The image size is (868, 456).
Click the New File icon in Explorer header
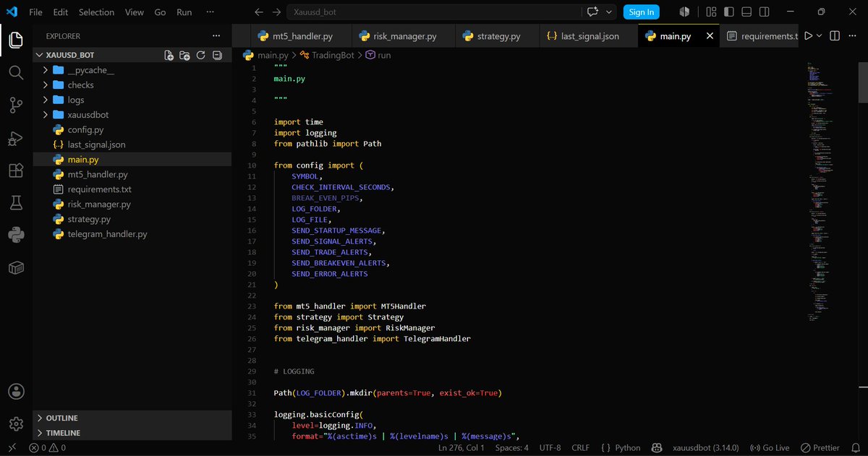[x=169, y=55]
